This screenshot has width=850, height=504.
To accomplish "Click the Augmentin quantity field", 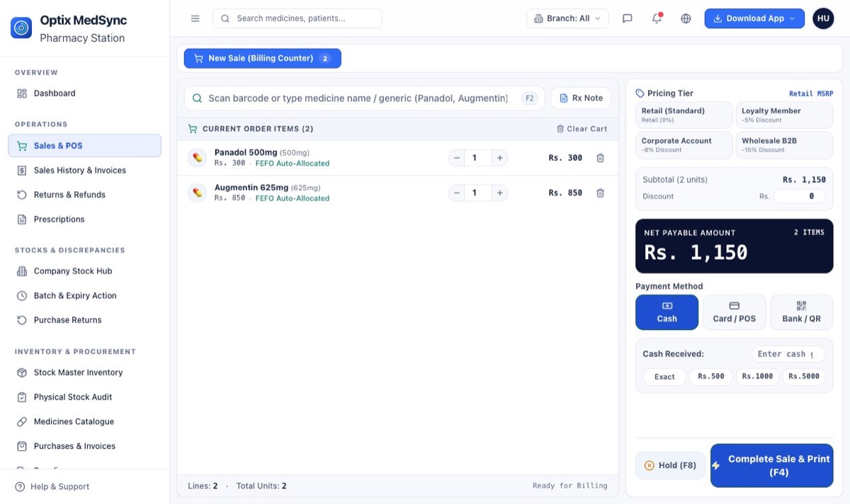I will [x=478, y=193].
